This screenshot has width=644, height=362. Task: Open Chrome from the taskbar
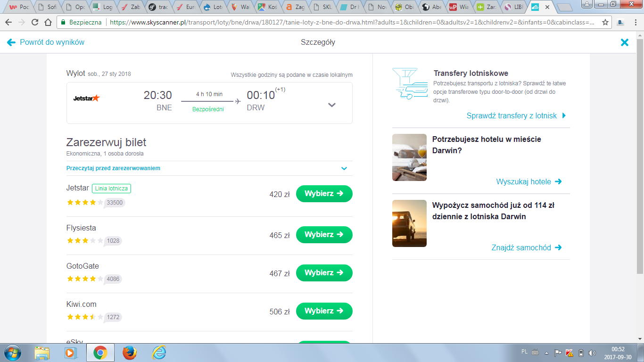(x=100, y=353)
